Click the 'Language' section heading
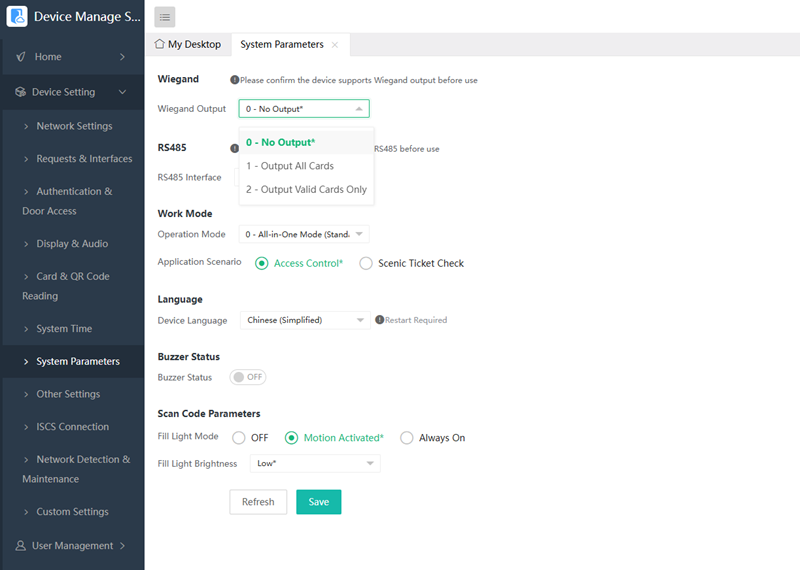Viewport: 800px width, 570px height. click(180, 299)
